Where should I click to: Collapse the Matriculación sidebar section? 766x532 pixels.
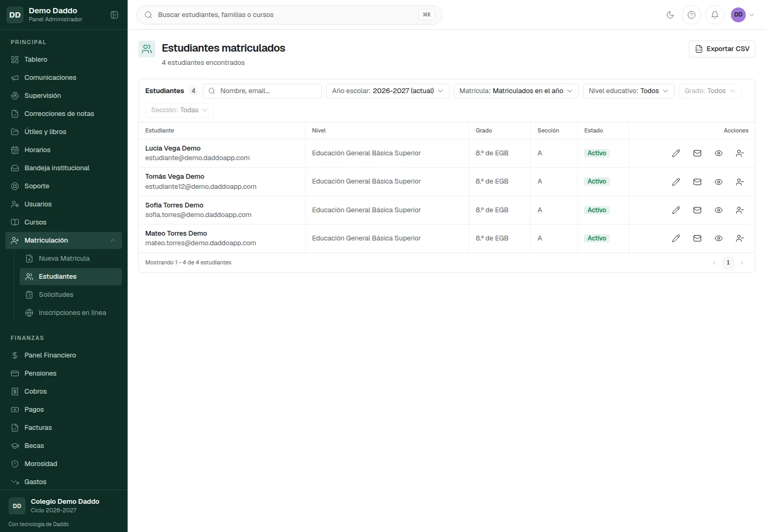[x=64, y=240]
